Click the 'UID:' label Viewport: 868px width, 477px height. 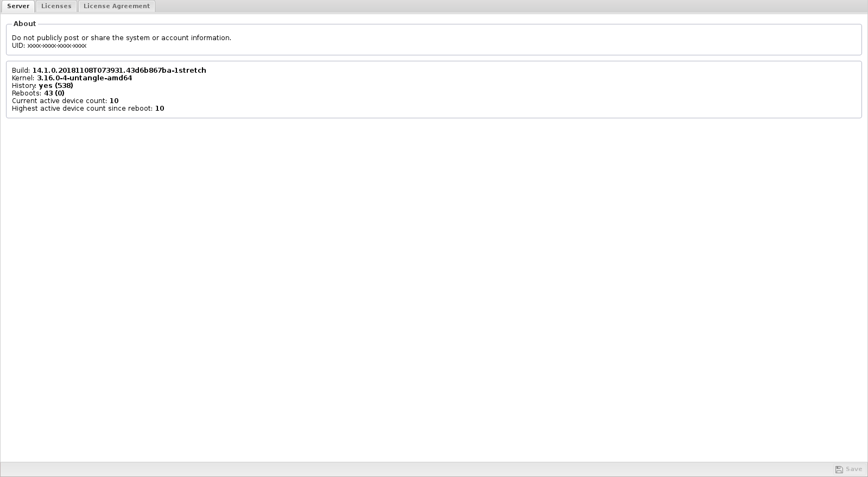[x=18, y=46]
